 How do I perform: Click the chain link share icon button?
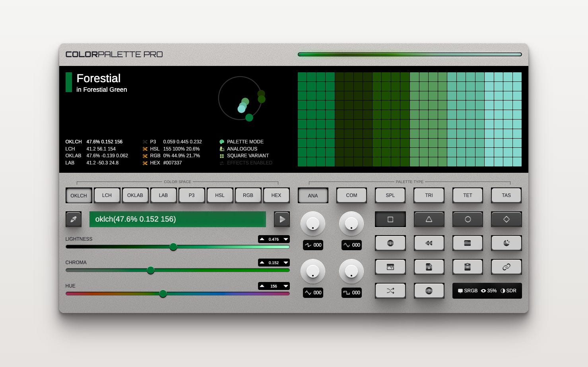506,267
